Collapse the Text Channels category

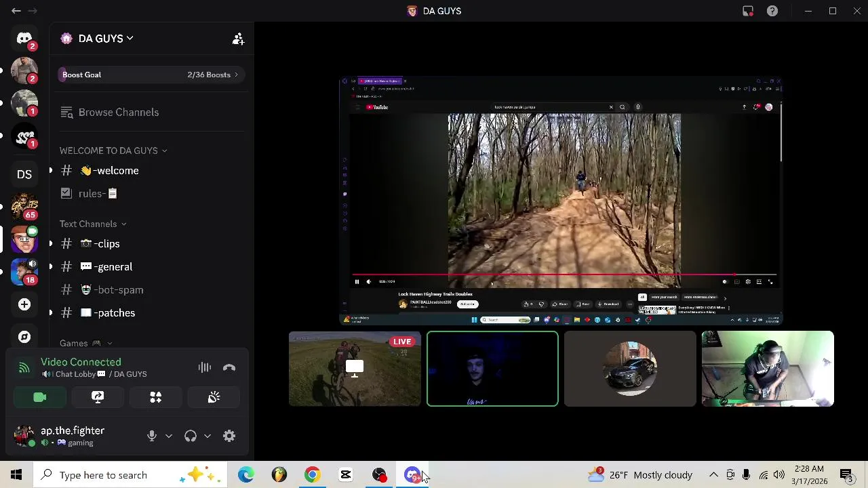coord(93,224)
